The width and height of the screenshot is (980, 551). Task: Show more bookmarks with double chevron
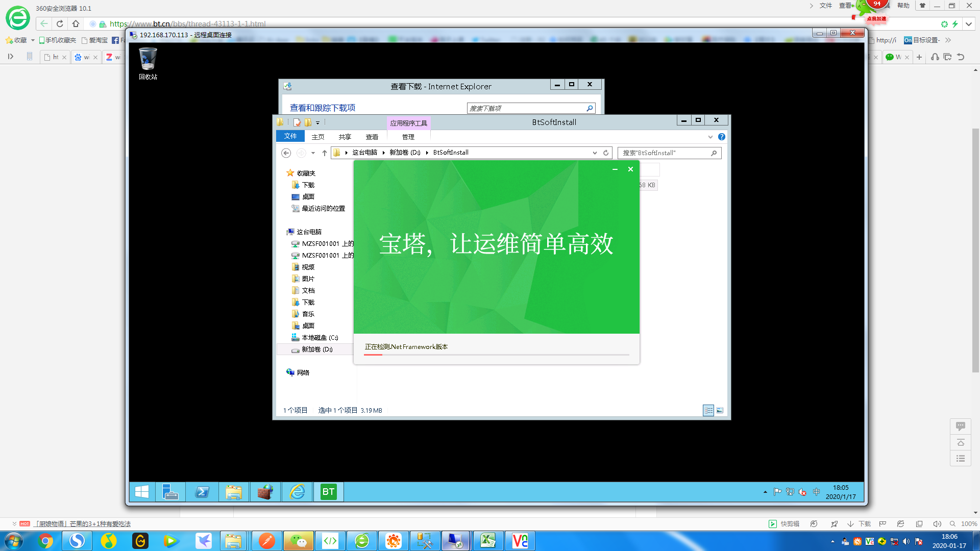click(x=948, y=40)
